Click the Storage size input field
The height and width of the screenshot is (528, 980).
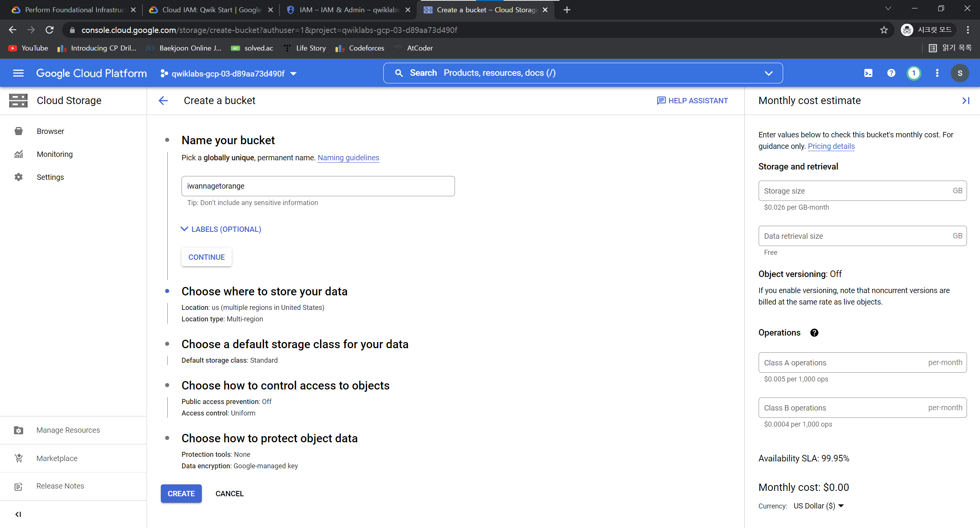point(856,191)
